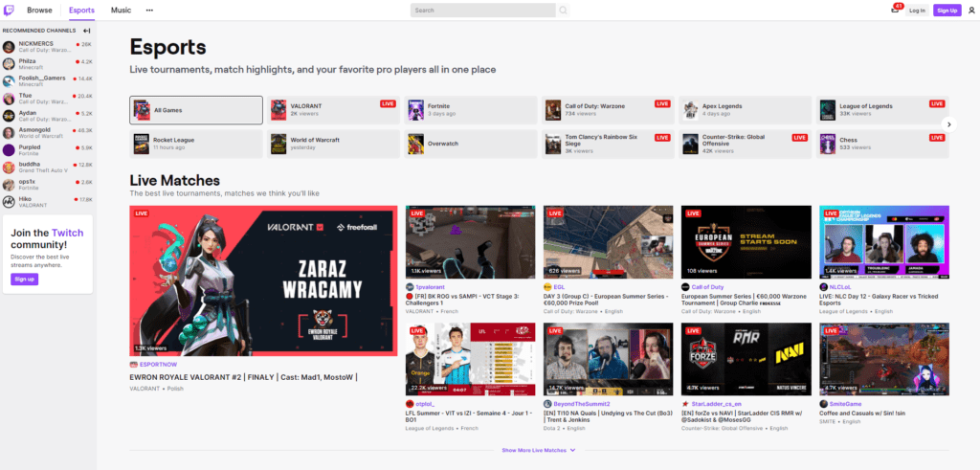Click ops1x channel avatar

9,185
